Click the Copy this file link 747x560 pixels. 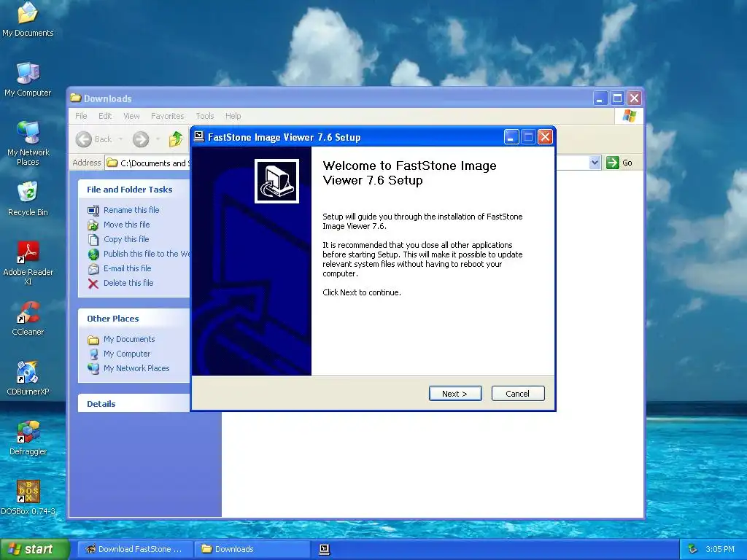tap(126, 239)
